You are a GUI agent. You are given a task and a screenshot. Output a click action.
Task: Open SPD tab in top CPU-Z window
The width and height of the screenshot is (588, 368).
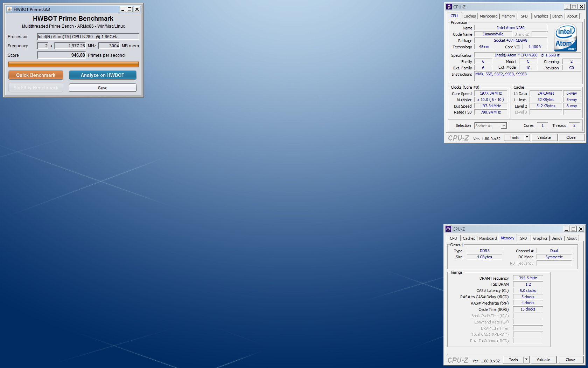524,16
